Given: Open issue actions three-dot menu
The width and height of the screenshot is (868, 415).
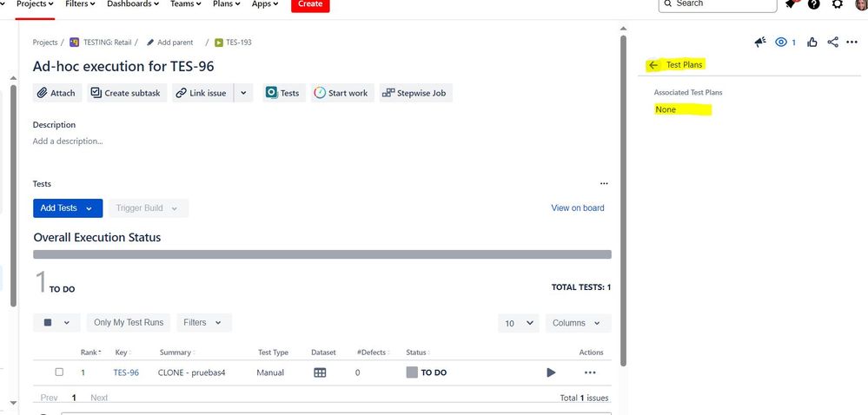Looking at the screenshot, I should [852, 42].
